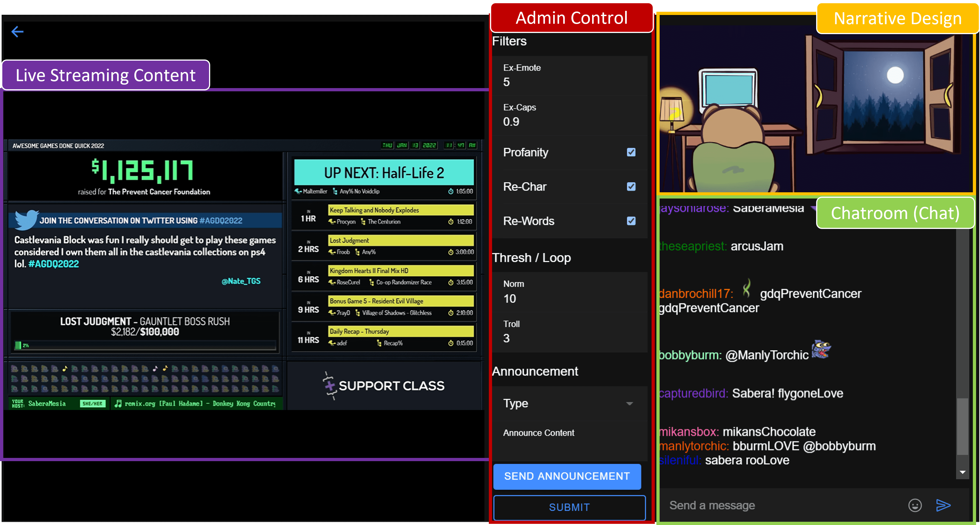Viewport: 980px width, 525px height.
Task: Click Kingdom Hearts II Final Mix HD entry
Action: pos(401,271)
